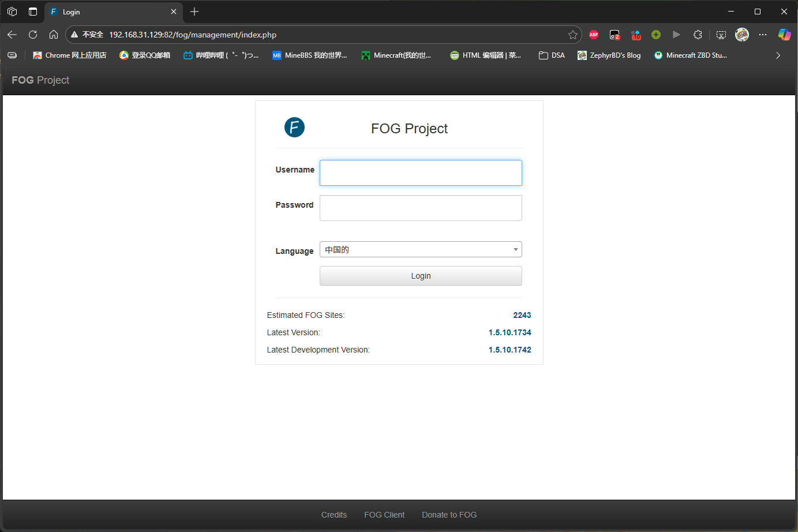Open the browser profile avatar
This screenshot has width=798, height=532.
coord(742,35)
